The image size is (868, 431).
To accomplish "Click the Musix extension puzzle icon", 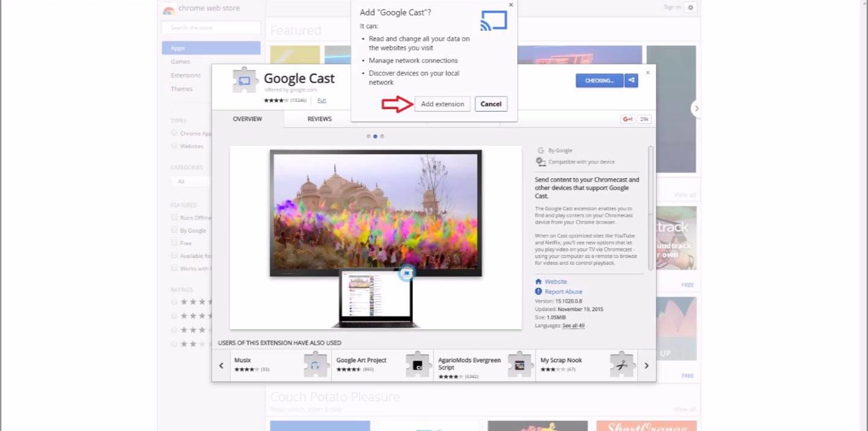I will click(x=315, y=365).
